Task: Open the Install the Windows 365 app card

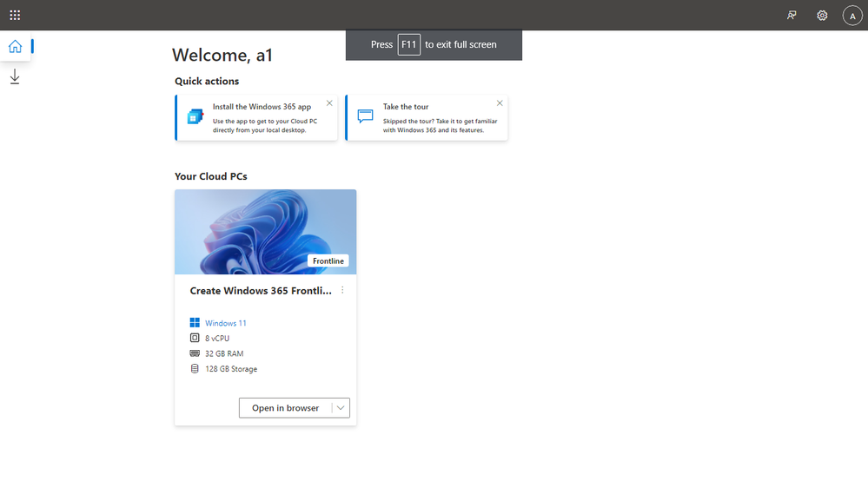Action: pyautogui.click(x=256, y=117)
